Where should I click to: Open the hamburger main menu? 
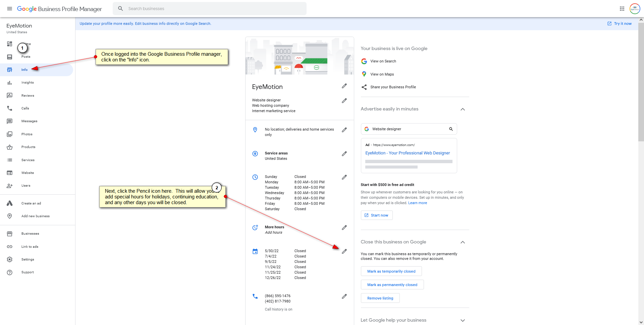point(9,9)
